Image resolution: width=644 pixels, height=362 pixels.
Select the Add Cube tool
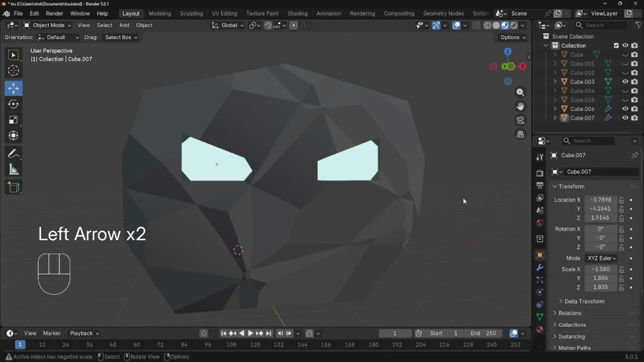(14, 188)
